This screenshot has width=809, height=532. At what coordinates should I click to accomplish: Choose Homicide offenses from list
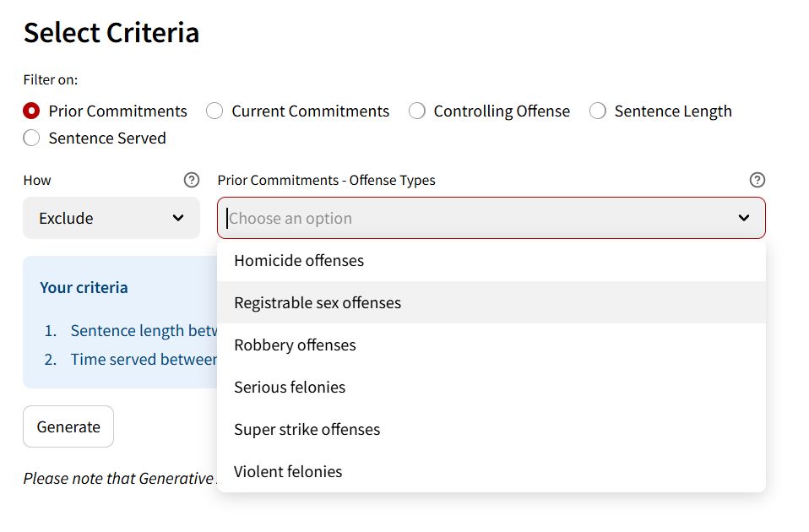pyautogui.click(x=299, y=260)
